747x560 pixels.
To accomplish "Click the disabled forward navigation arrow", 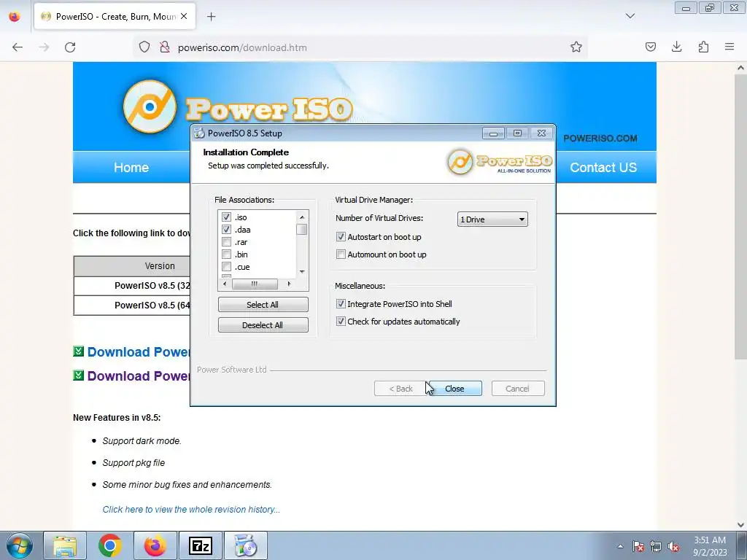I will pyautogui.click(x=44, y=47).
